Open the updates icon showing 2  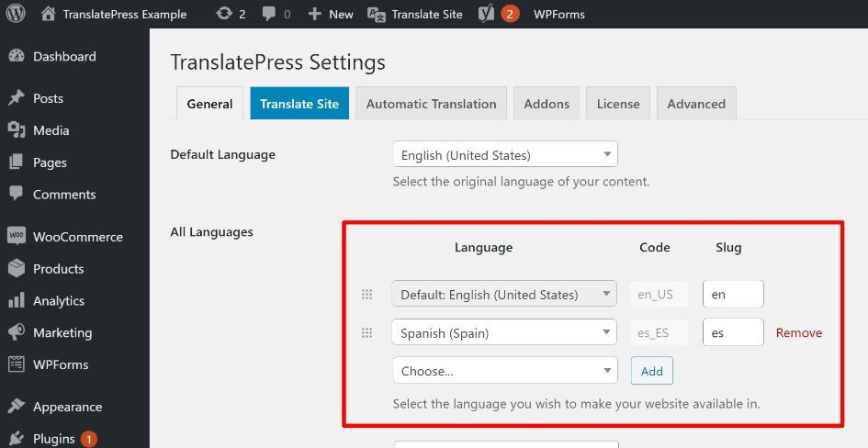click(224, 14)
